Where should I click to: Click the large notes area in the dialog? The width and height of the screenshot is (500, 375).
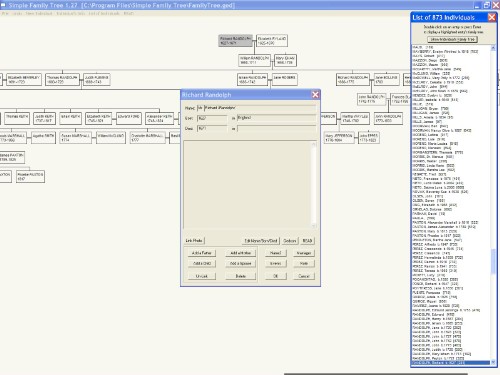(x=247, y=185)
